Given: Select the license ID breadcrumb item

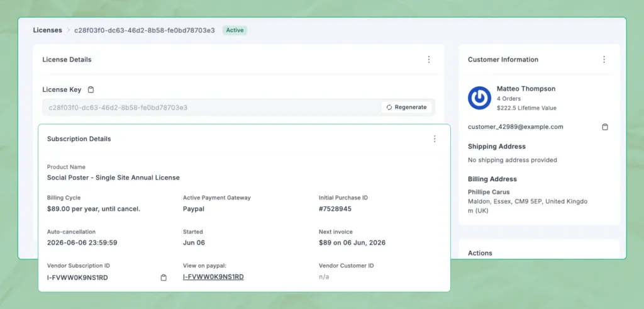Looking at the screenshot, I should pos(144,30).
